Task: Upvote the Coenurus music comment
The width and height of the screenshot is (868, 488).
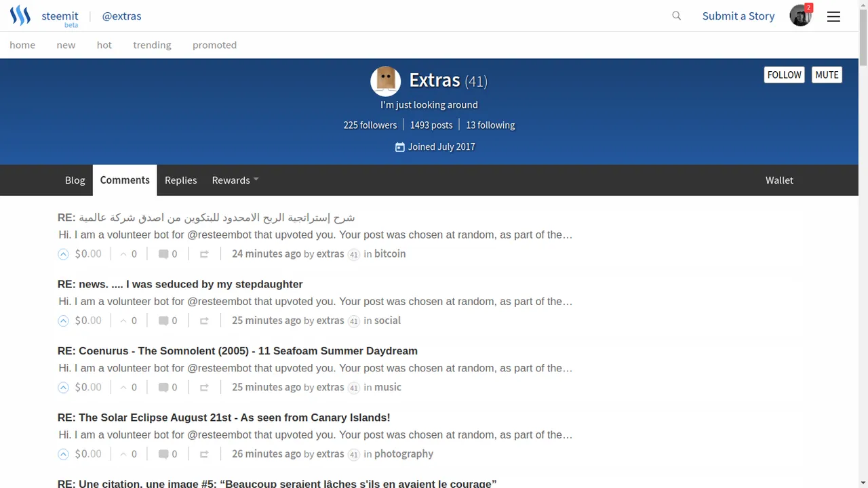Action: pos(63,388)
